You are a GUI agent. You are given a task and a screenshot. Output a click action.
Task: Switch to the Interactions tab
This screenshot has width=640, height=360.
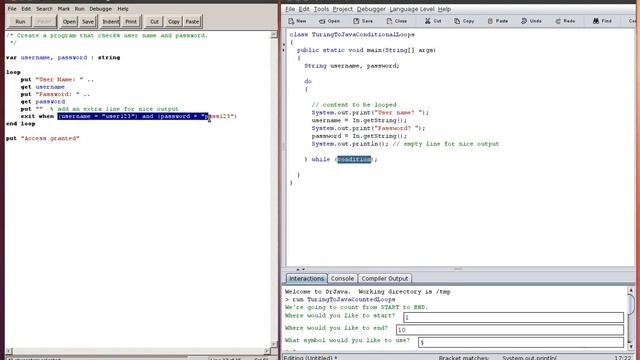pos(306,278)
